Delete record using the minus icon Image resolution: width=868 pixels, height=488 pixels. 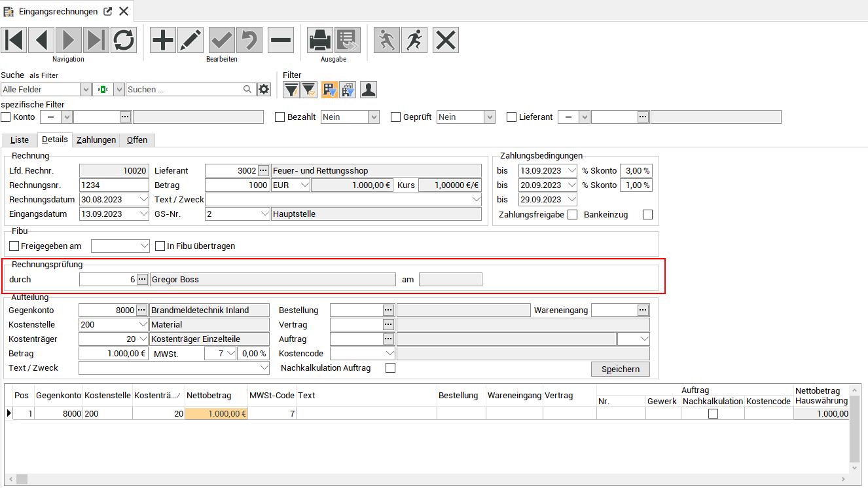281,40
